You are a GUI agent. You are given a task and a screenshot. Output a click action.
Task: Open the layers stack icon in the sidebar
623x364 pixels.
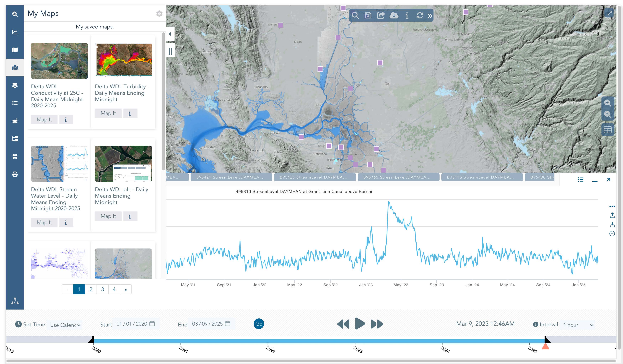click(15, 85)
